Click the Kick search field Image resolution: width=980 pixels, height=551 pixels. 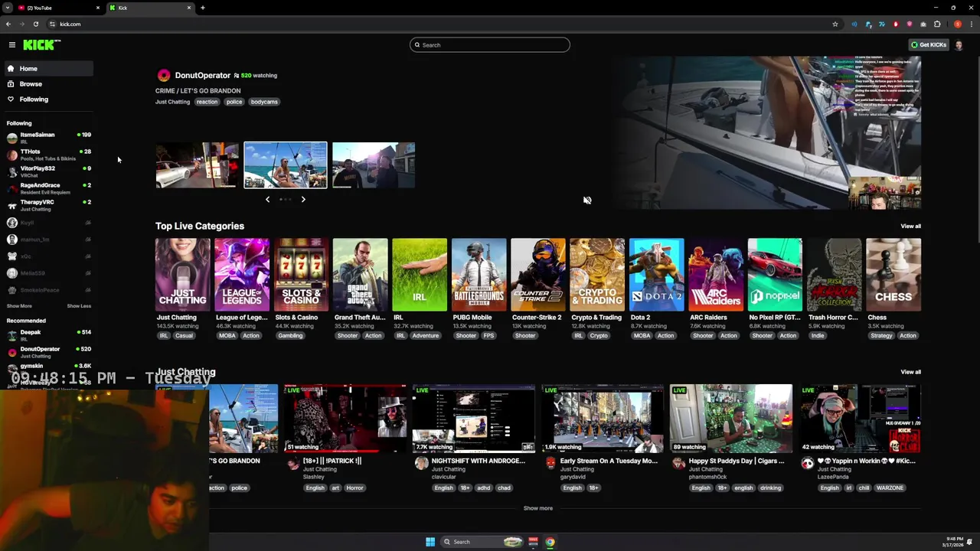pos(490,45)
